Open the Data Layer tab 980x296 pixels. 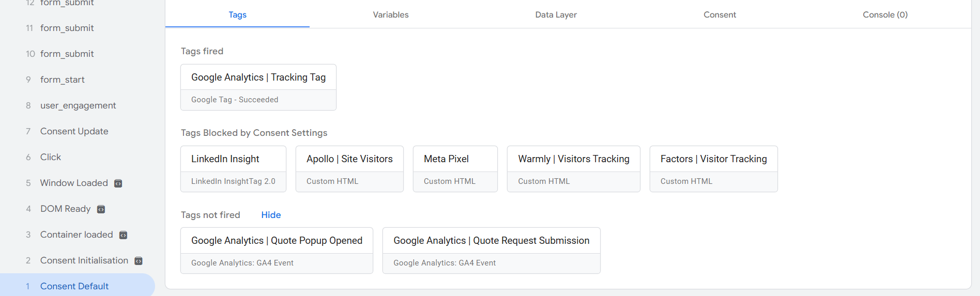556,14
